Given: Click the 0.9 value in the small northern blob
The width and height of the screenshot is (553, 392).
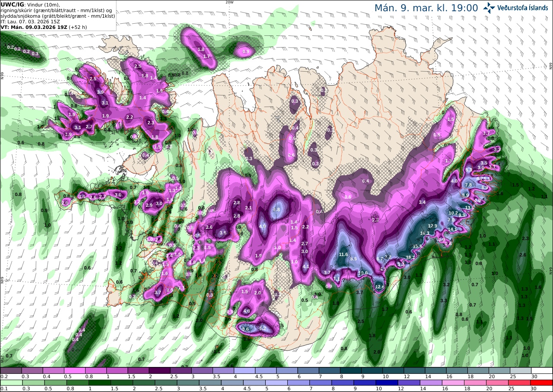Looking at the screenshot, I should tap(246, 51).
